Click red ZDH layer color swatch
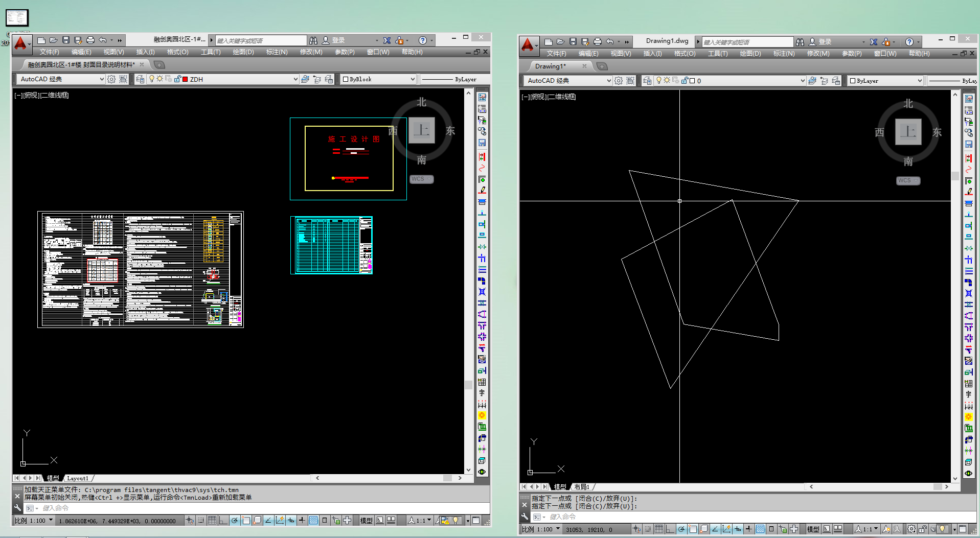 pos(185,79)
